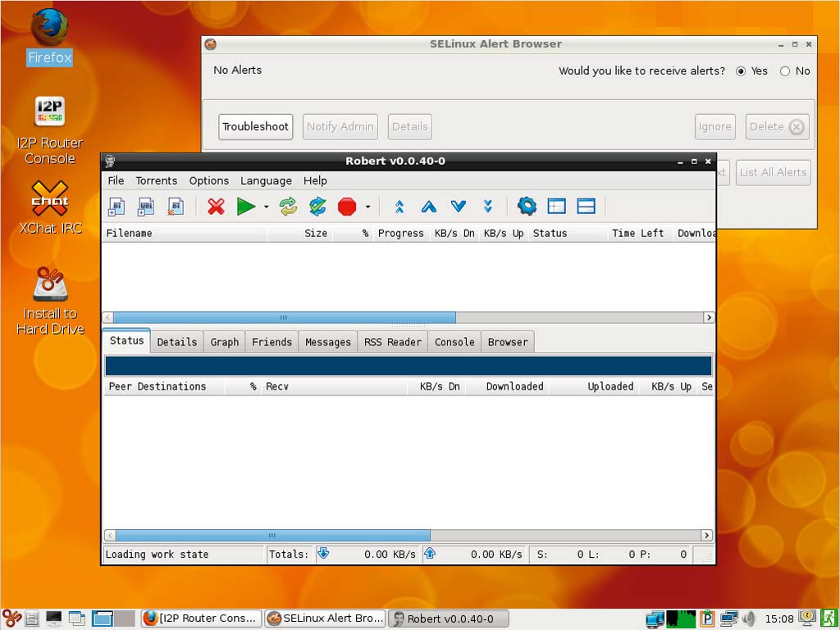This screenshot has height=630, width=840.
Task: Click the Progress column header
Action: coord(400,234)
